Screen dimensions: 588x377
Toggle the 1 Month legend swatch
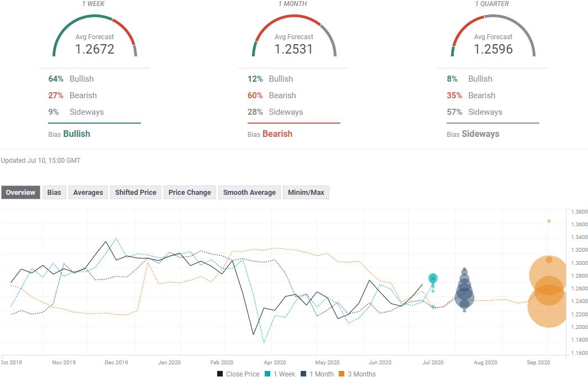(x=303, y=374)
